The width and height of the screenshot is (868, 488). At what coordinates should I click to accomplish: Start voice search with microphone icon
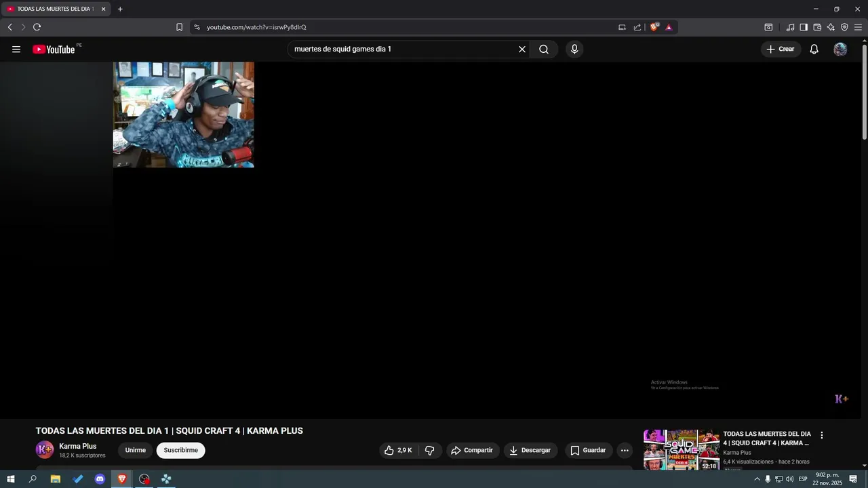574,49
